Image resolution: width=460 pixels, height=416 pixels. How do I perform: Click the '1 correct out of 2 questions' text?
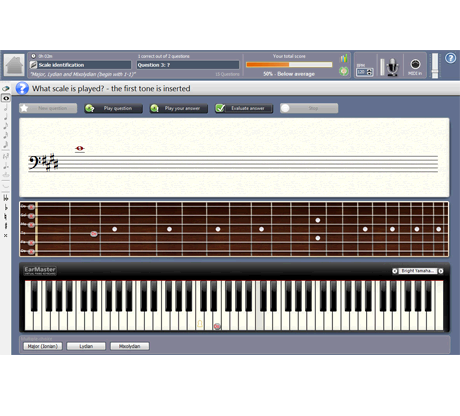point(164,56)
